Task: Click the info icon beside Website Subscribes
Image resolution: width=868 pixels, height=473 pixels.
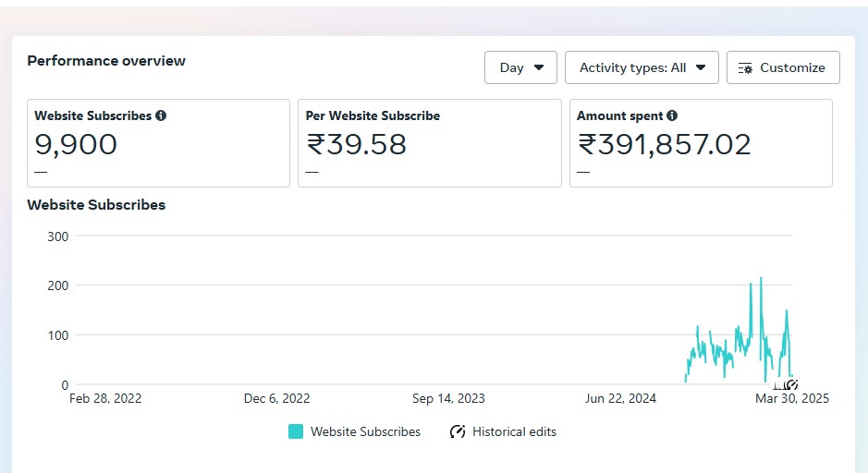Action: coord(161,116)
